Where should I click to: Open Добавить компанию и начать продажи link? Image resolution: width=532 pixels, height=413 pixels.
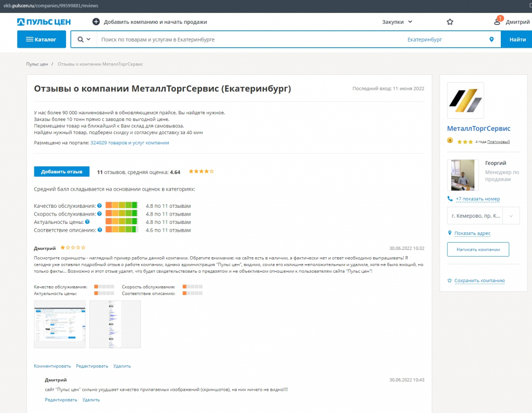coord(155,22)
